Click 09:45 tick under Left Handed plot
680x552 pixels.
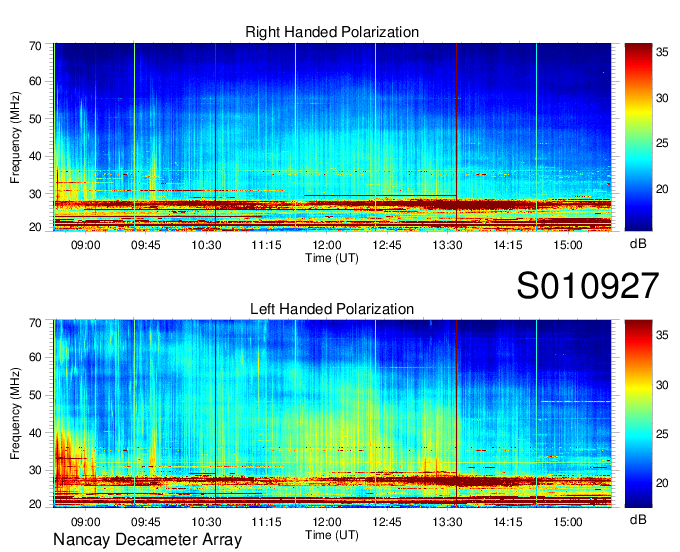coord(146,522)
